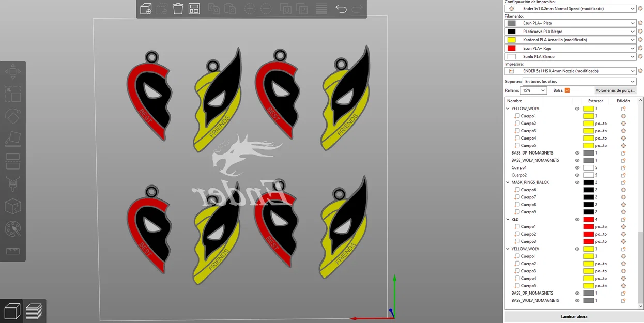This screenshot has height=323, width=644.
Task: Select the Scale gizmo tool
Action: click(x=12, y=94)
